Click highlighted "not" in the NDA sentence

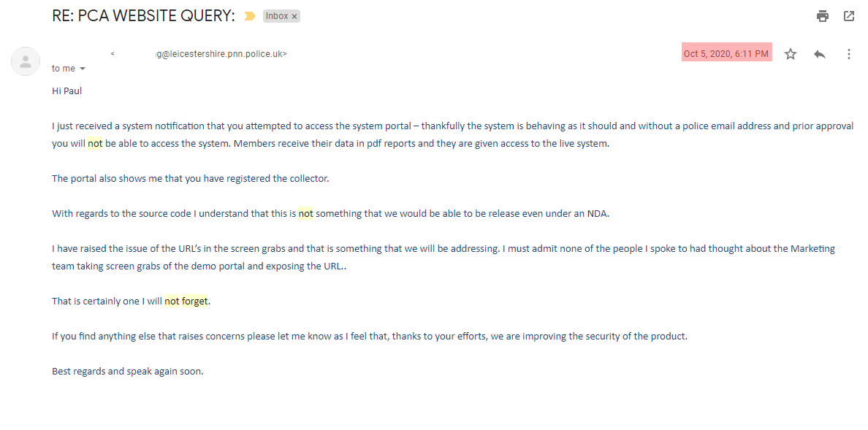(x=305, y=214)
